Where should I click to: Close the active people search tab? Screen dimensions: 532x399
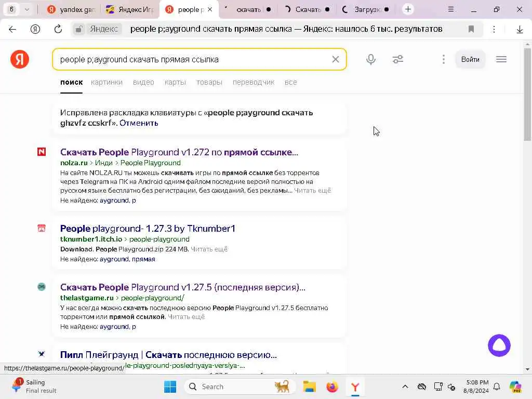click(210, 9)
